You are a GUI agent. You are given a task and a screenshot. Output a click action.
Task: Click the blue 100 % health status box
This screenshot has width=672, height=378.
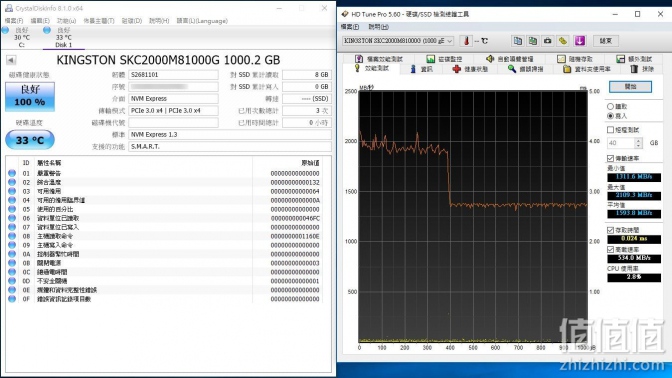coord(30,96)
